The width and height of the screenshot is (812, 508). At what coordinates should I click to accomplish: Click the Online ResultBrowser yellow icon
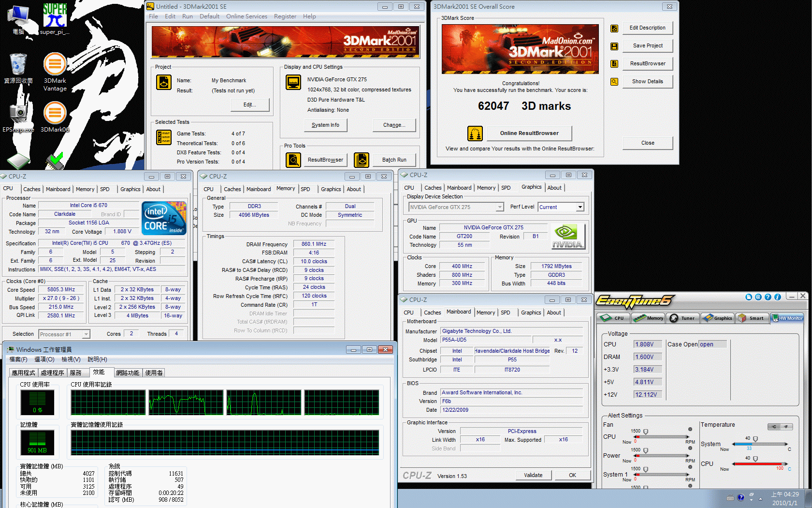pyautogui.click(x=475, y=134)
